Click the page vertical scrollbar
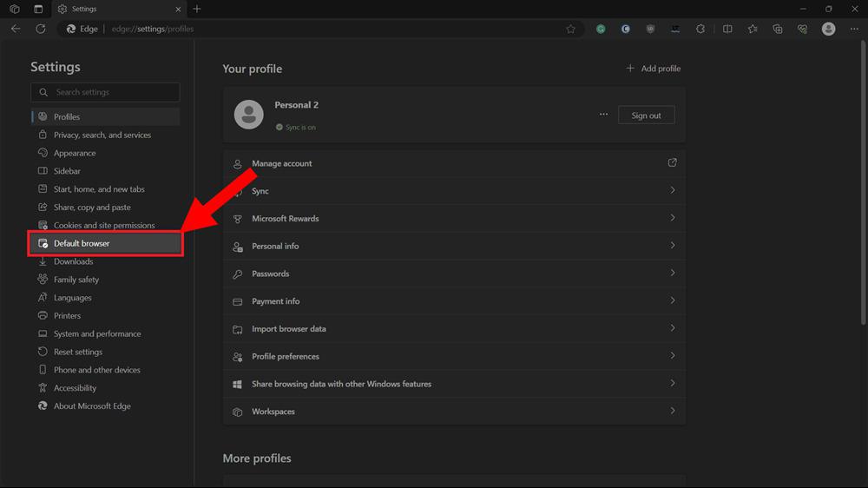 (863, 183)
